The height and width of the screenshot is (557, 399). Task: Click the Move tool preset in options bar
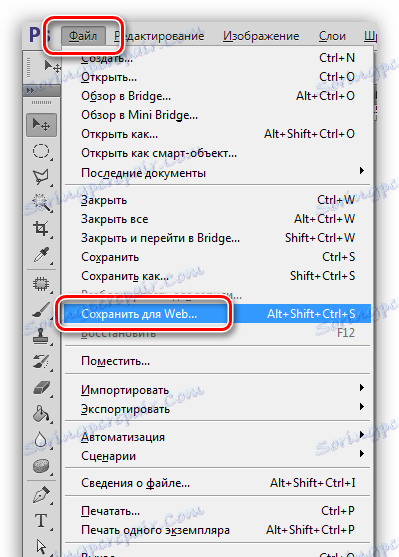pyautogui.click(x=52, y=66)
